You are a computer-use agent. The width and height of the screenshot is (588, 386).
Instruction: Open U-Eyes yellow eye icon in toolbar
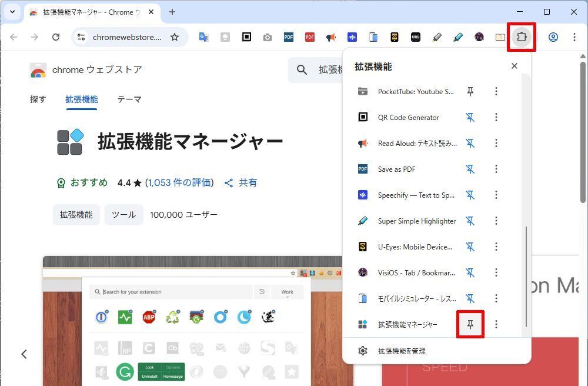click(x=394, y=37)
